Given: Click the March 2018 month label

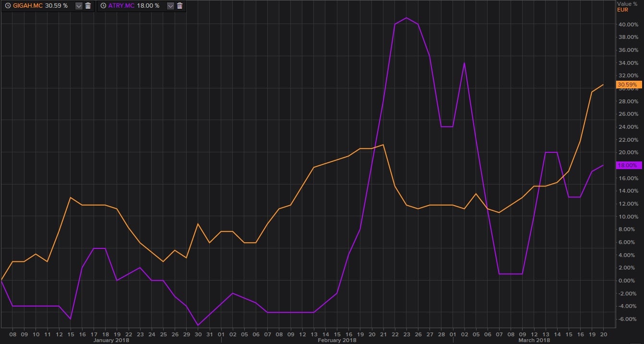Looking at the screenshot, I should pos(534,340).
